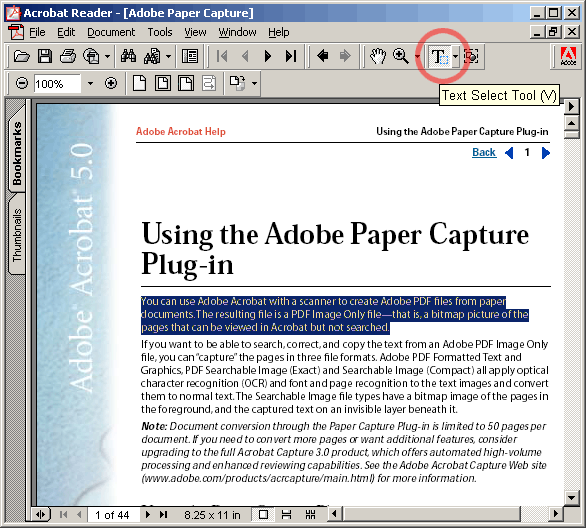The width and height of the screenshot is (586, 528).
Task: Click the zoom in plus button
Action: (x=111, y=83)
